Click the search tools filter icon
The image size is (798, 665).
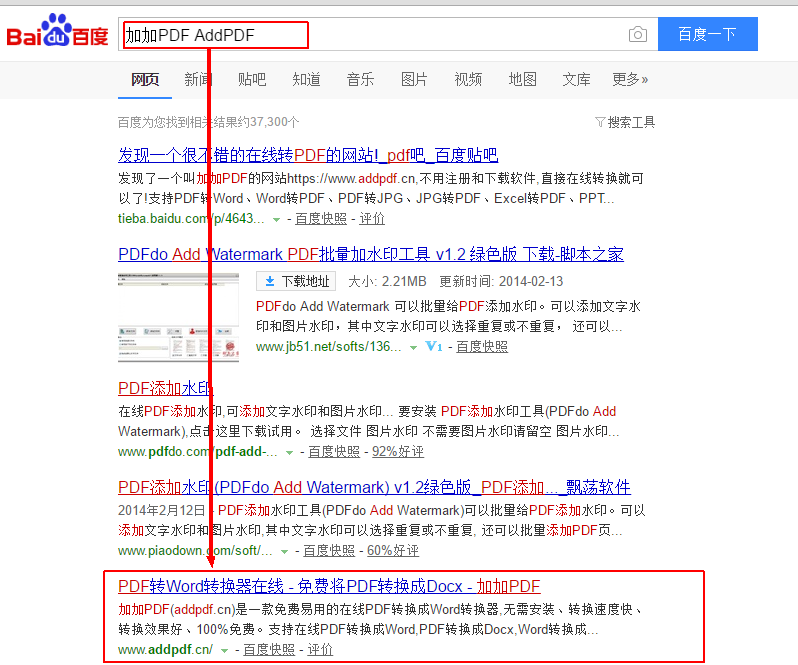coord(600,122)
